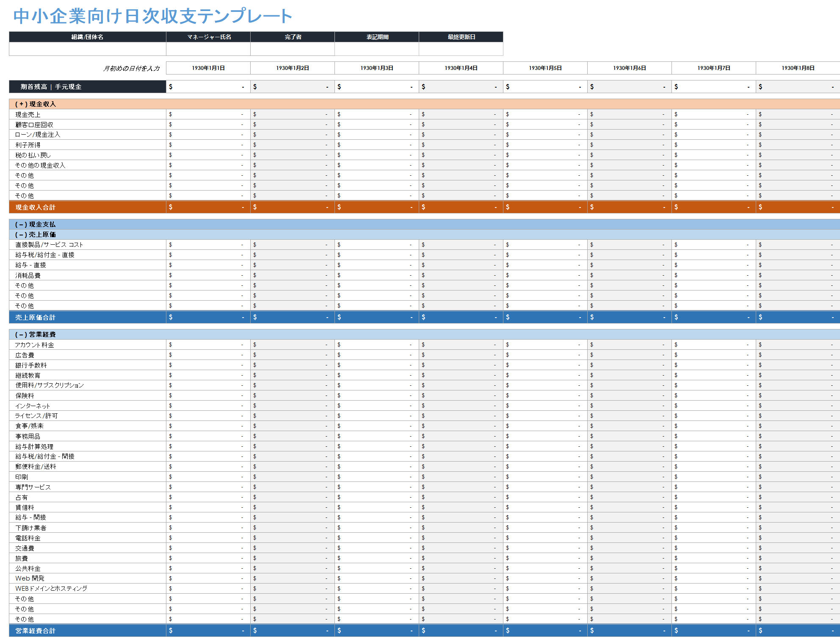This screenshot has width=840, height=639.
Task: Select the date cell 1930年1月3日
Action: click(x=377, y=68)
